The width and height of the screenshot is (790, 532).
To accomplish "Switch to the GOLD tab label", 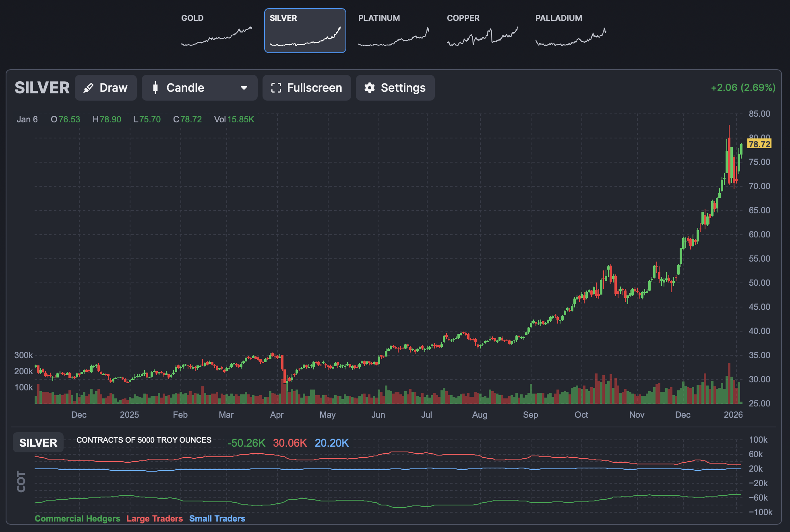I will pos(192,18).
